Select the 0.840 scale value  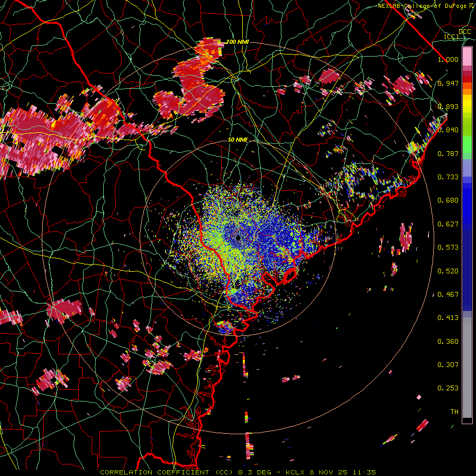pos(448,130)
